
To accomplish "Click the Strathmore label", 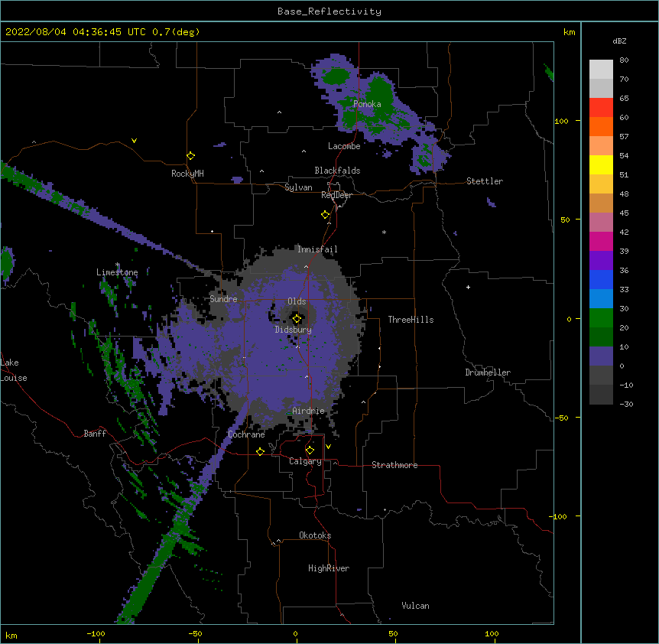I will [394, 465].
